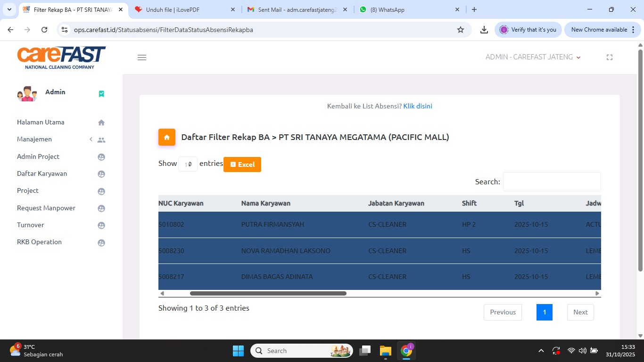
Task: Click the green admin status badge icon
Action: click(101, 94)
